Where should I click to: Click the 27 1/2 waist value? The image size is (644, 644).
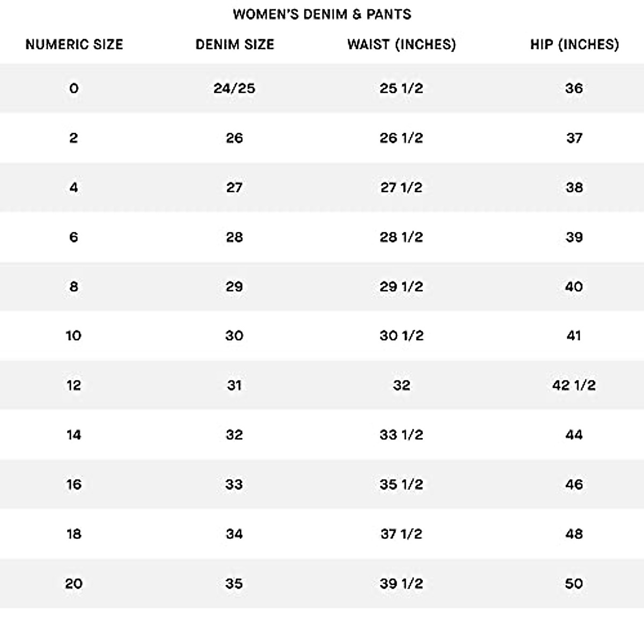pos(401,187)
